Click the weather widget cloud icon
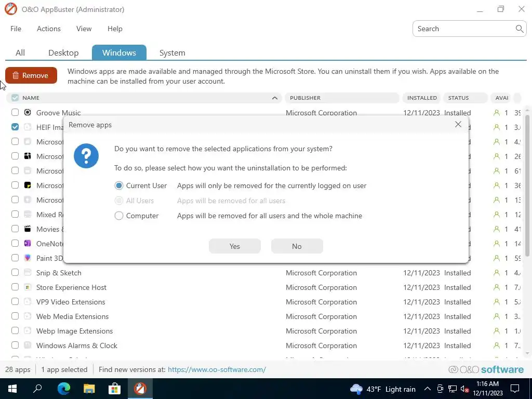Screen dimensions: 532x399 (x=356, y=389)
